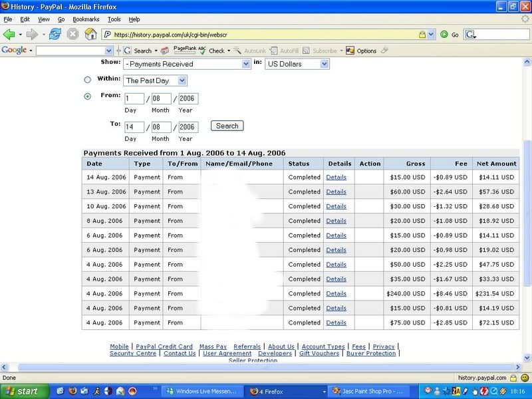The image size is (532, 399).
Task: Click the Firefox Back arrow button
Action: (9, 34)
